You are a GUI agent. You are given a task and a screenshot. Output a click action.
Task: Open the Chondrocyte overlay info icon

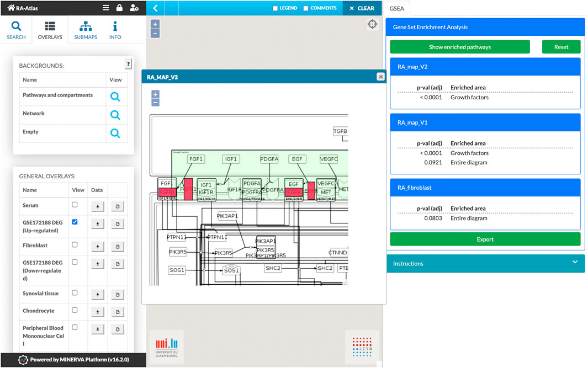118,311
